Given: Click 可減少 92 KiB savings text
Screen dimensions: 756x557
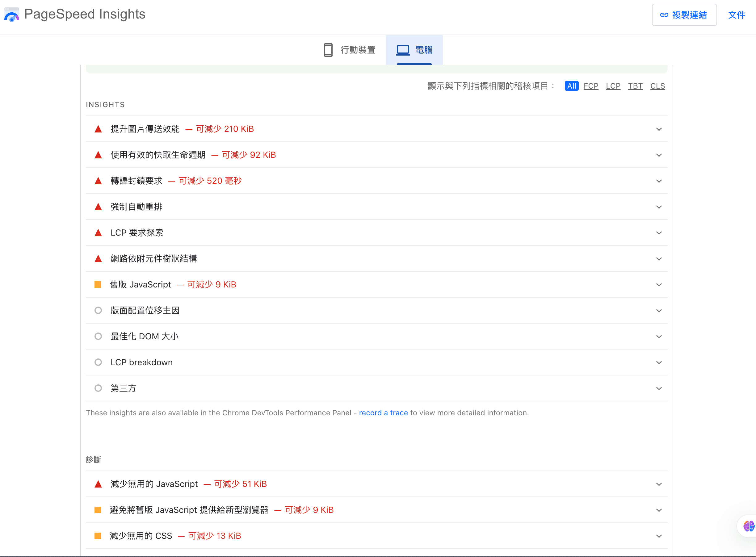Looking at the screenshot, I should pyautogui.click(x=249, y=155).
